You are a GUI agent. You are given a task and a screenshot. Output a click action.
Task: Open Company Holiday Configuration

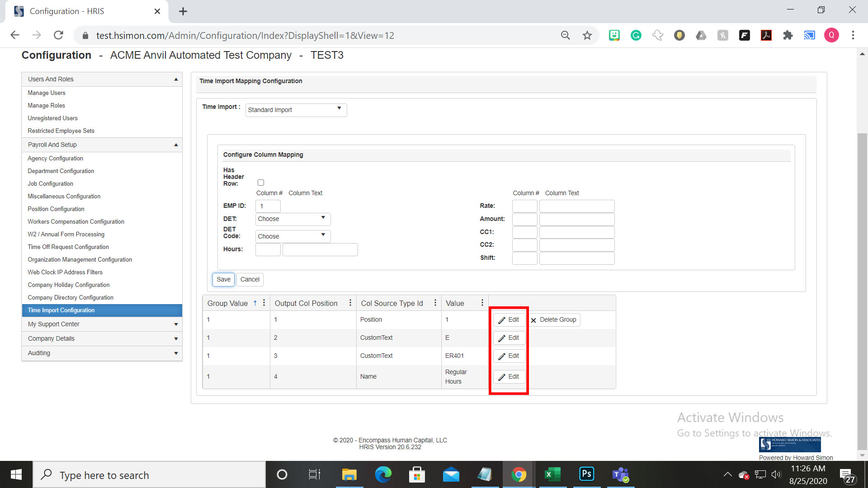click(69, 285)
